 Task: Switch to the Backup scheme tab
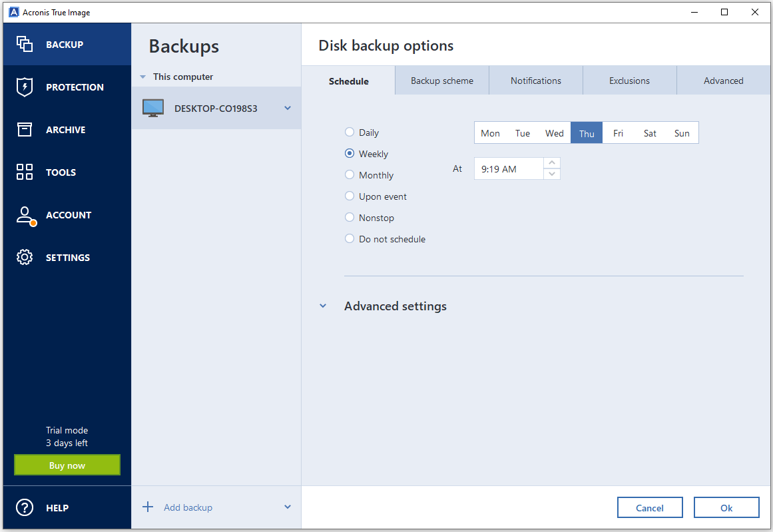442,81
